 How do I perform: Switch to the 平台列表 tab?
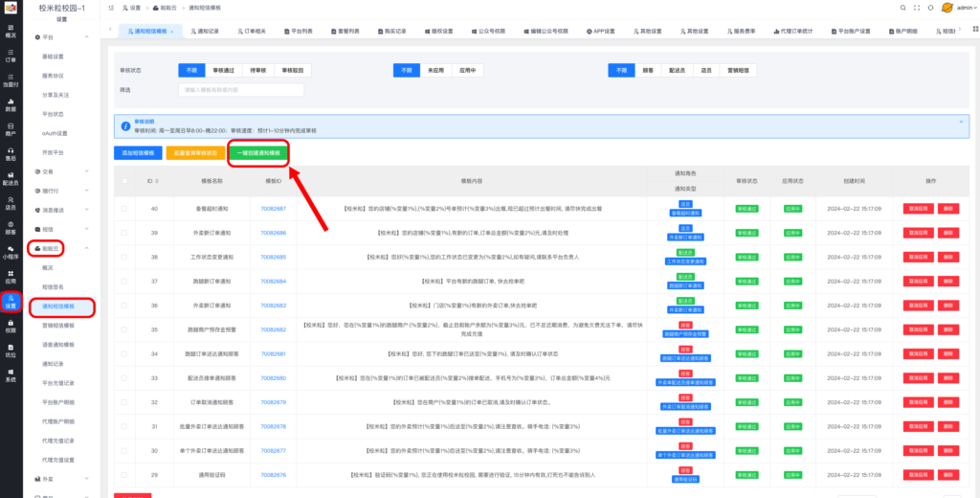click(299, 32)
